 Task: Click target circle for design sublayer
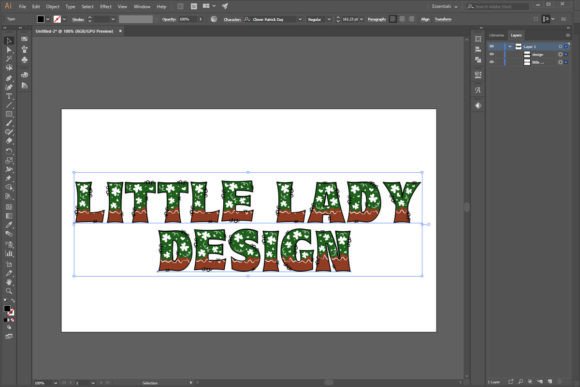tap(560, 54)
